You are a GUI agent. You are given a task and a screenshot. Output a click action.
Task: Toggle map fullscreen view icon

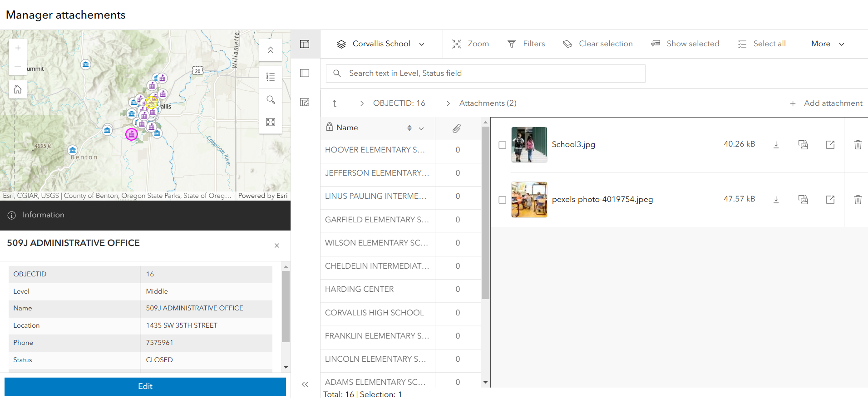coord(271,122)
